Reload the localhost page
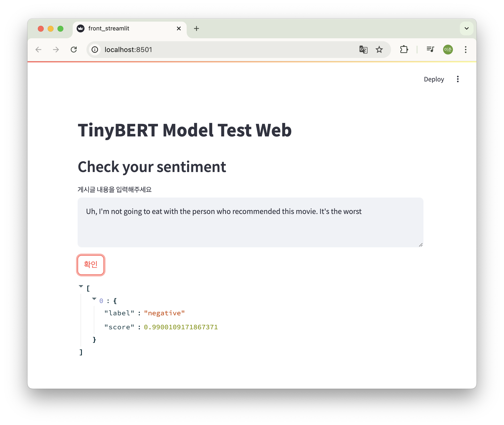Screen dimensions: 504x425 click(74, 50)
